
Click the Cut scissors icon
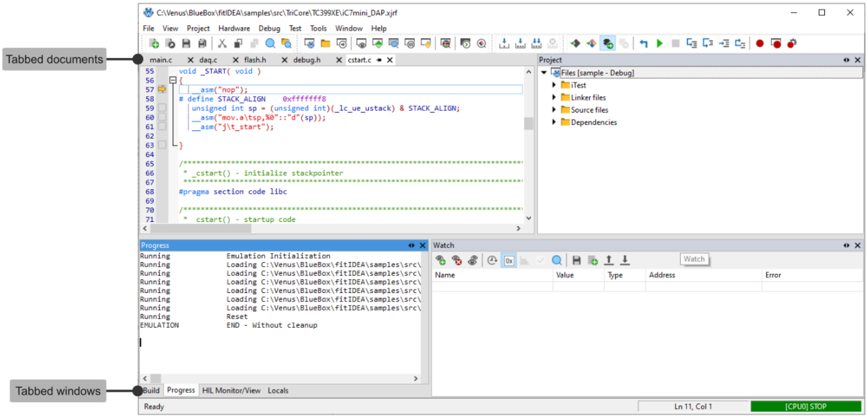222,43
